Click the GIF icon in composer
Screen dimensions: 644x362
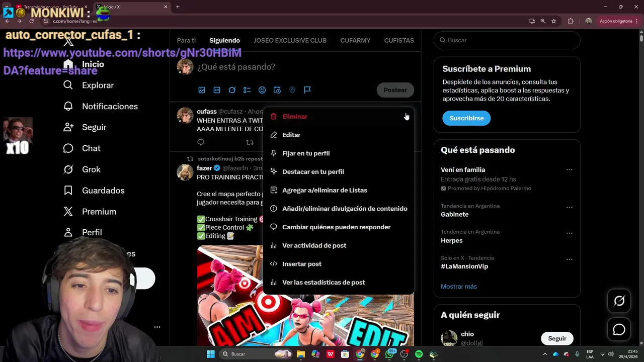pyautogui.click(x=217, y=90)
